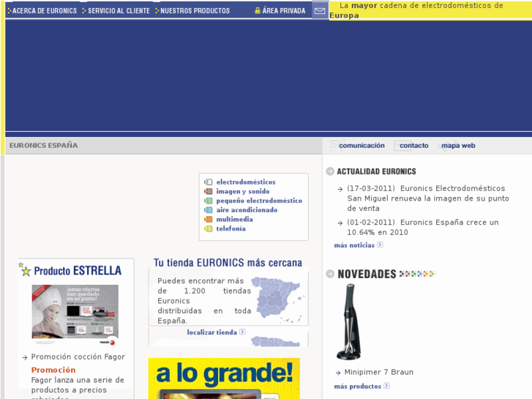Follow the más productos link
This screenshot has width=532, height=399.
coord(358,386)
